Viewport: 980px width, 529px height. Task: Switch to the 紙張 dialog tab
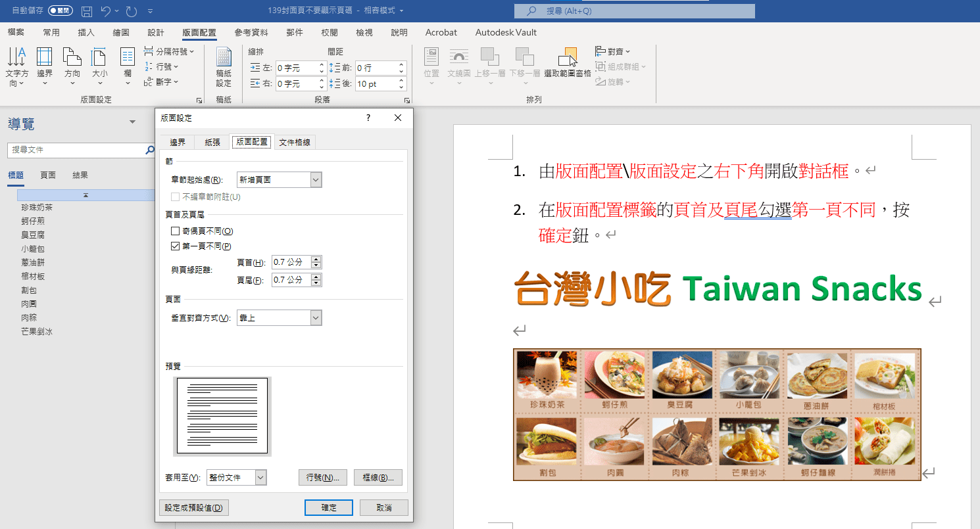(x=212, y=142)
